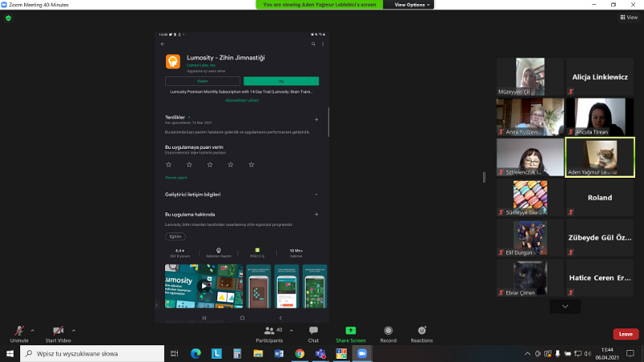This screenshot has height=362, width=644.
Task: Open Microsoft Teams from taskbar
Action: [320, 353]
